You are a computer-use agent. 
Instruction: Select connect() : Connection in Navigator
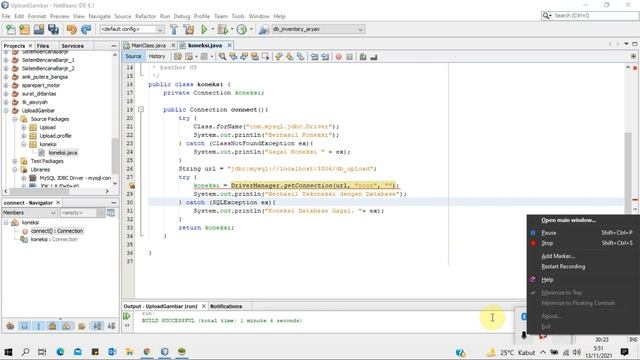point(57,231)
